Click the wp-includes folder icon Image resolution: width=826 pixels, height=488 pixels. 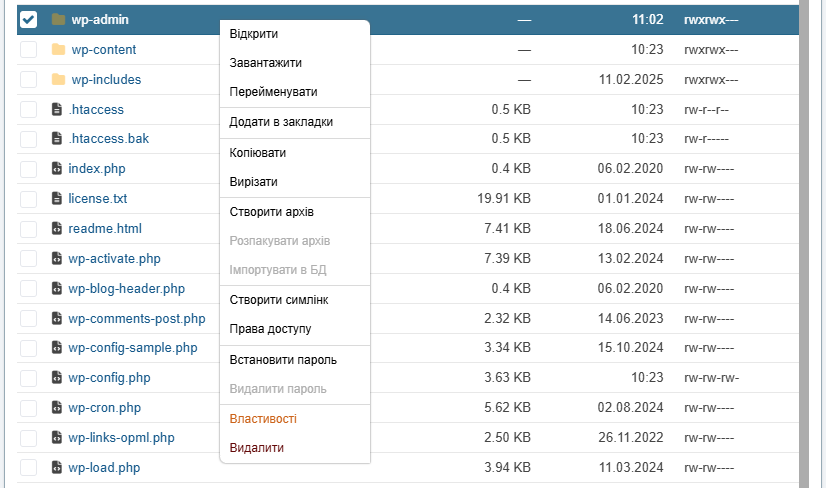(58, 79)
